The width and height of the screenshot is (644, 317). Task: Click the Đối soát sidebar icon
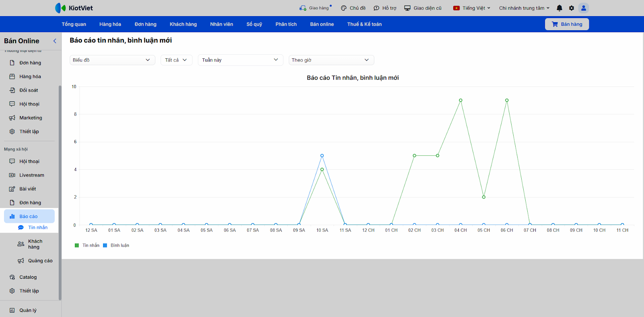coord(12,91)
